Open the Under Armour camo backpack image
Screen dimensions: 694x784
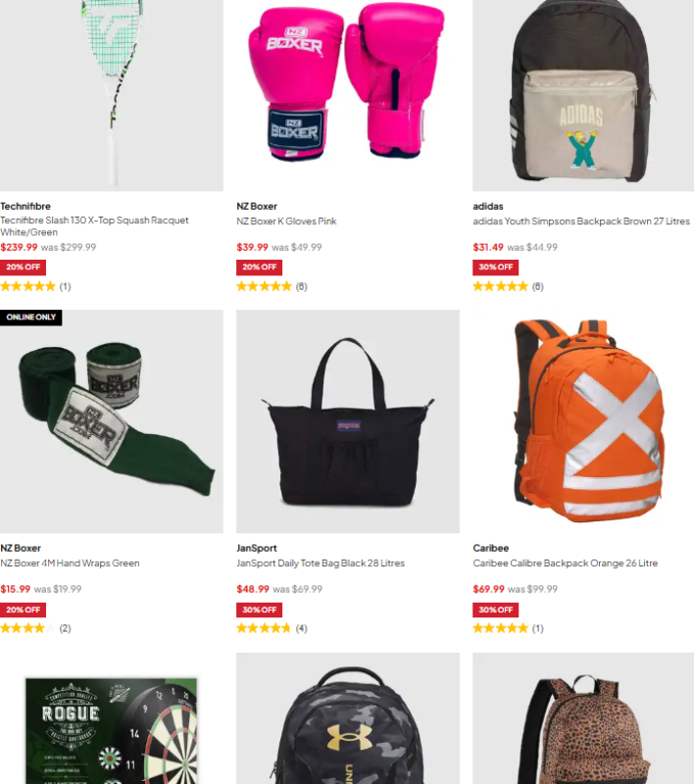348,718
